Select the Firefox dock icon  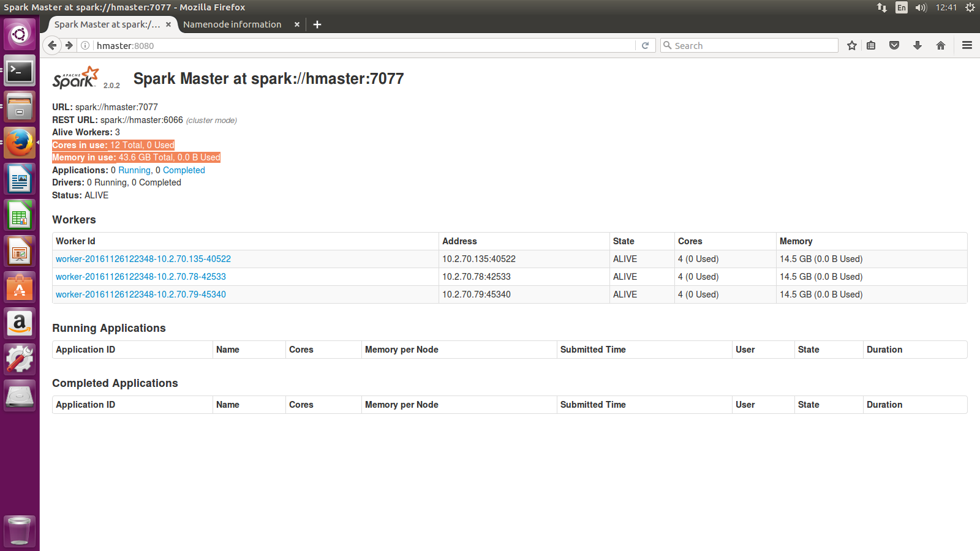point(20,143)
